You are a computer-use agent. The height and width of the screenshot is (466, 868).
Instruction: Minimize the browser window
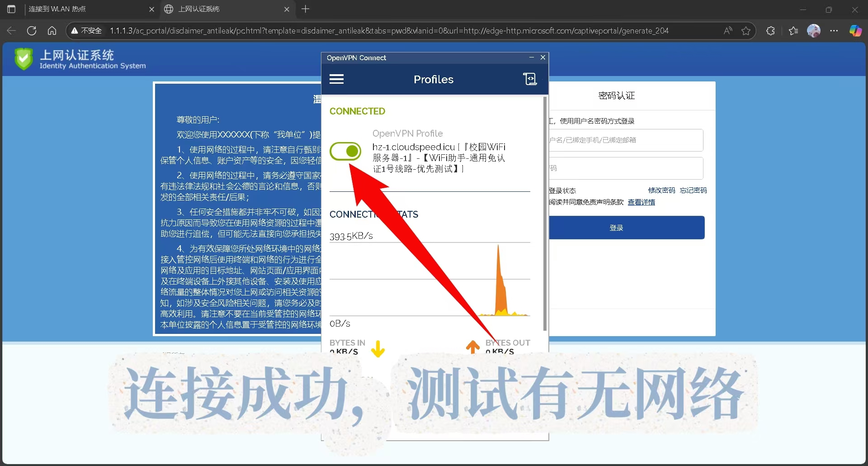click(803, 9)
